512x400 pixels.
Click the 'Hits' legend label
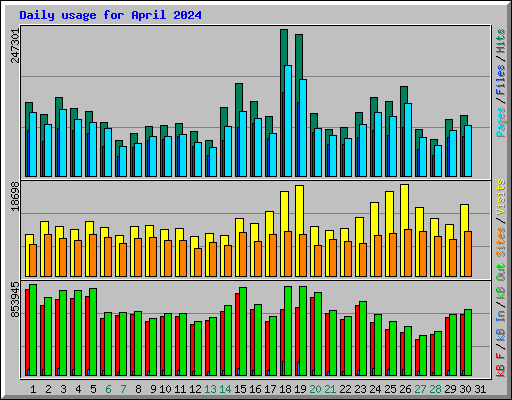[501, 41]
